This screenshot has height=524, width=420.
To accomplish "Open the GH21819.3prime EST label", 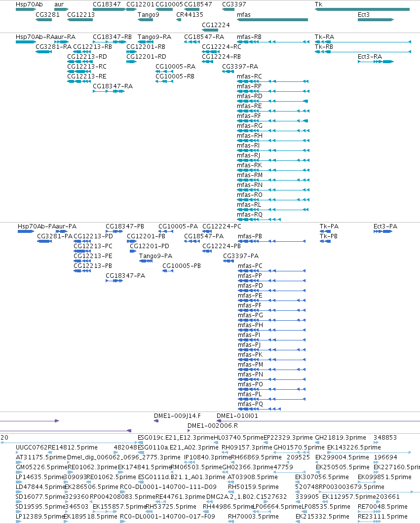I will [x=341, y=438].
